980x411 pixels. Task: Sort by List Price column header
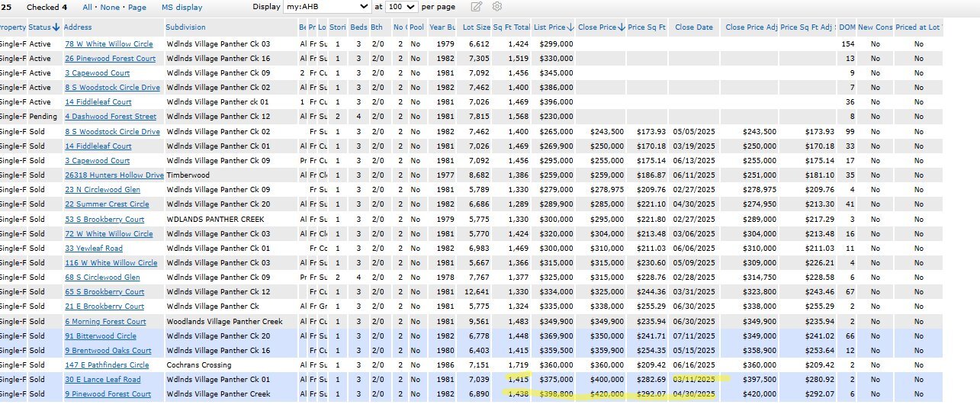pos(554,27)
